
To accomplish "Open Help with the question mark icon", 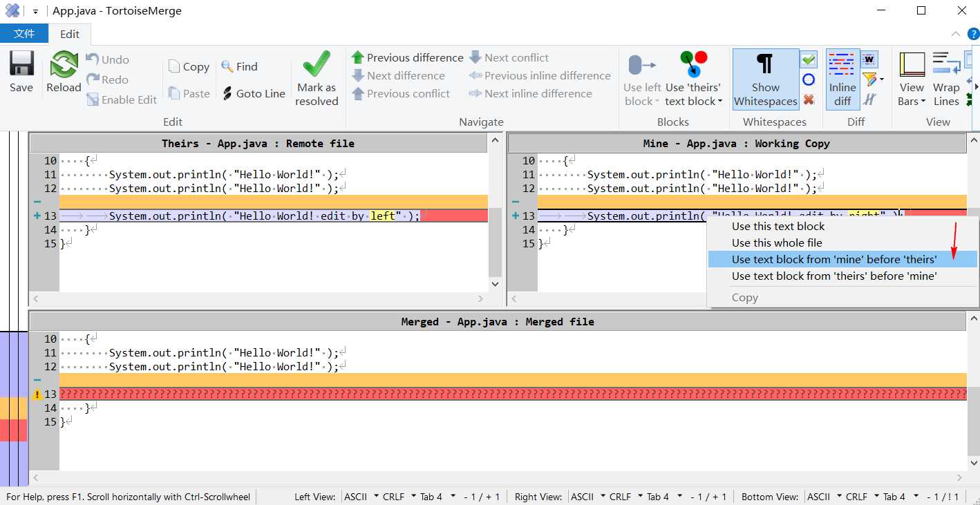I will (973, 34).
